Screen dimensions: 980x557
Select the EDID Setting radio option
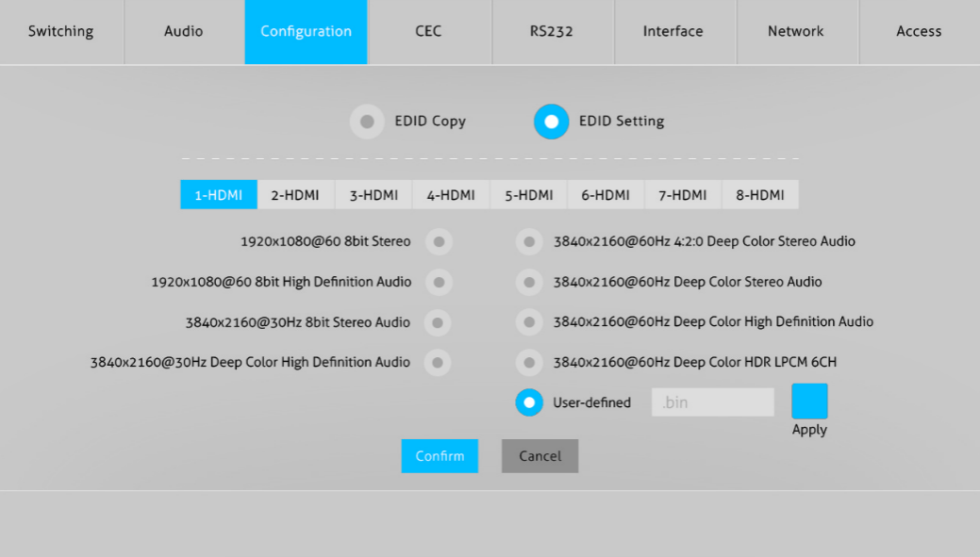(551, 122)
